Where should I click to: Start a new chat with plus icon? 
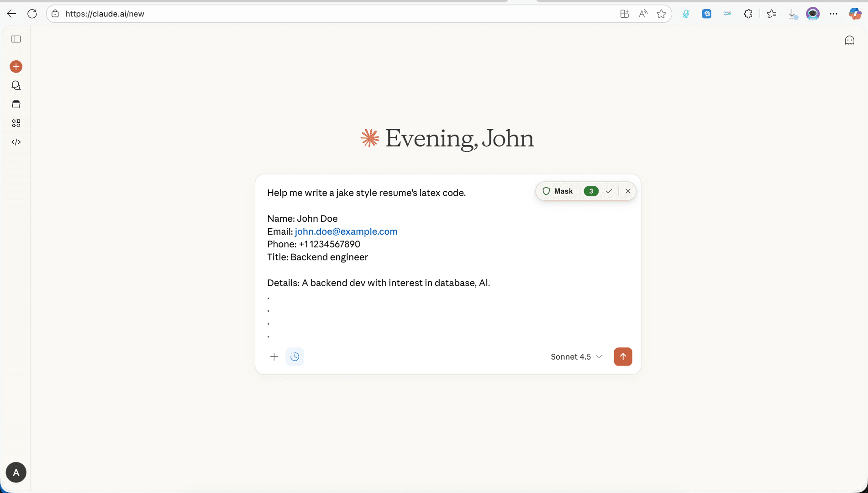click(16, 67)
